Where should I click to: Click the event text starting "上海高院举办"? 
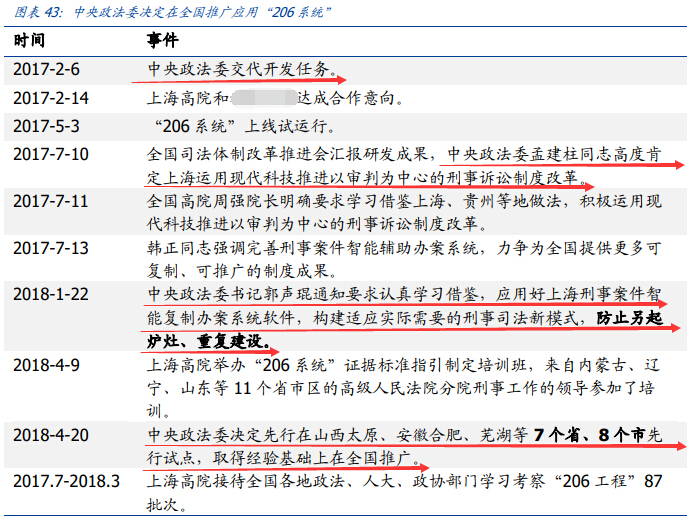pos(400,364)
